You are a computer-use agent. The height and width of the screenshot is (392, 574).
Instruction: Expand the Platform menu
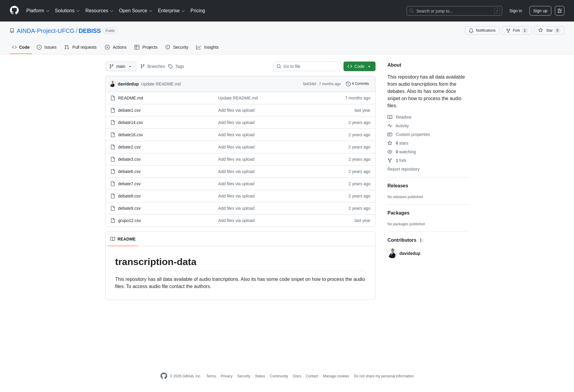[x=38, y=11]
